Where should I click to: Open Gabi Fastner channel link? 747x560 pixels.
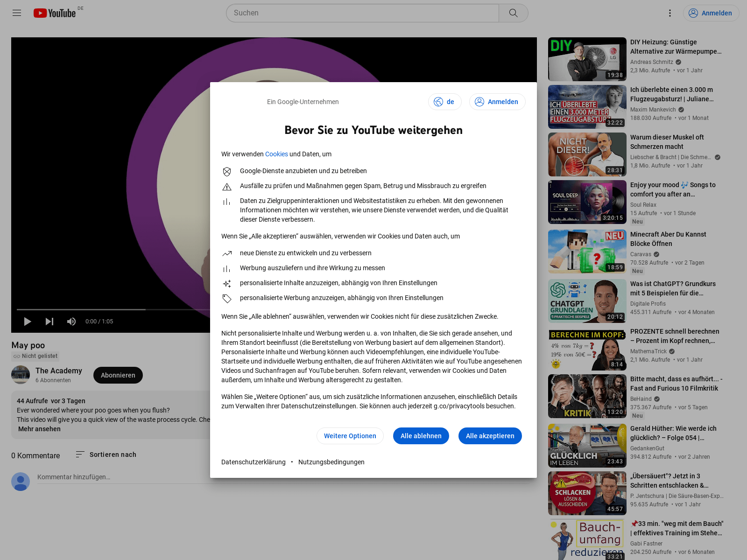[647, 544]
